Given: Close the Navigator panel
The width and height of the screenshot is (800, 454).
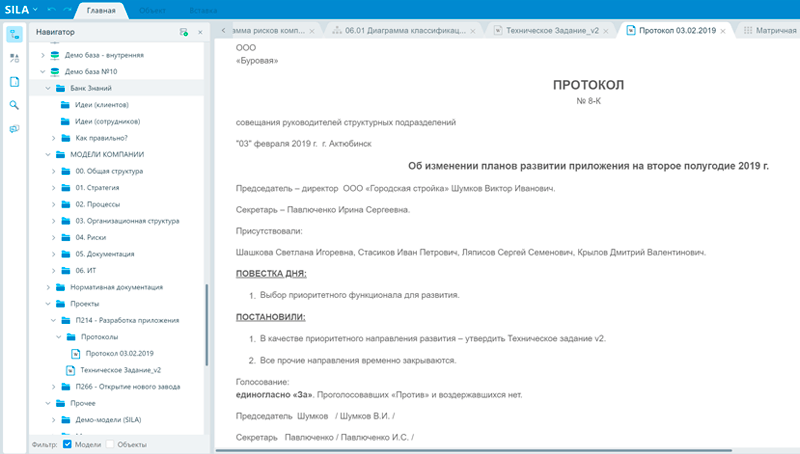Looking at the screenshot, I should [x=199, y=33].
